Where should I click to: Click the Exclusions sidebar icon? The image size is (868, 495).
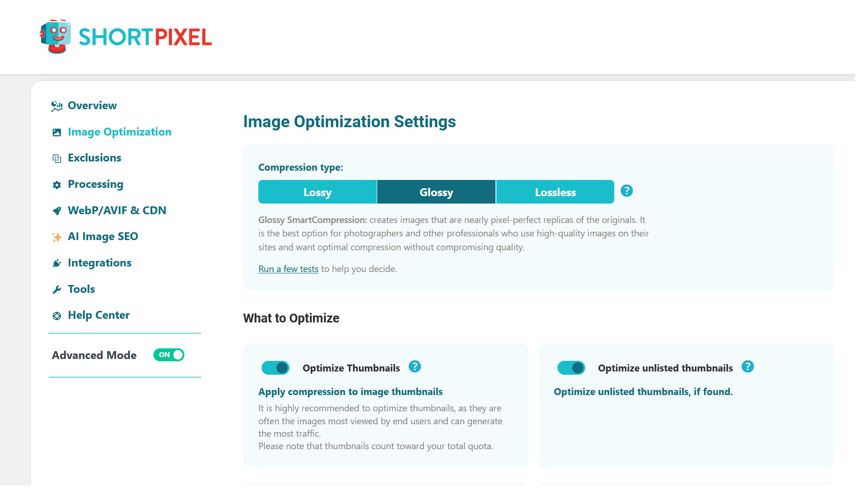point(57,159)
